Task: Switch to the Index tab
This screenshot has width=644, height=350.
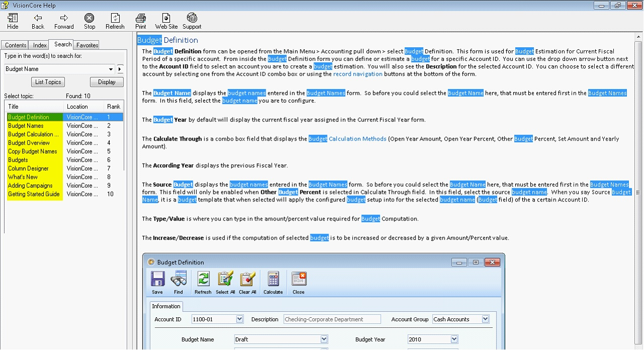Action: point(40,45)
